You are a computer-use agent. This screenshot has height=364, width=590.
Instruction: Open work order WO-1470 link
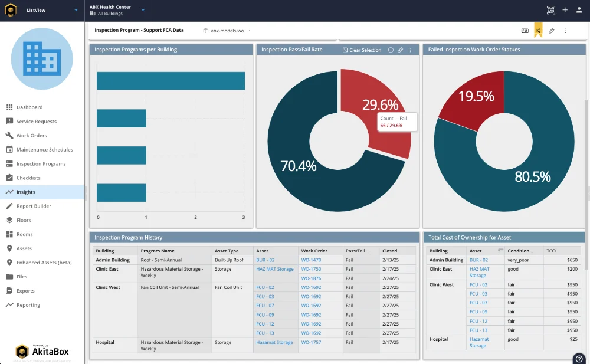pos(311,260)
